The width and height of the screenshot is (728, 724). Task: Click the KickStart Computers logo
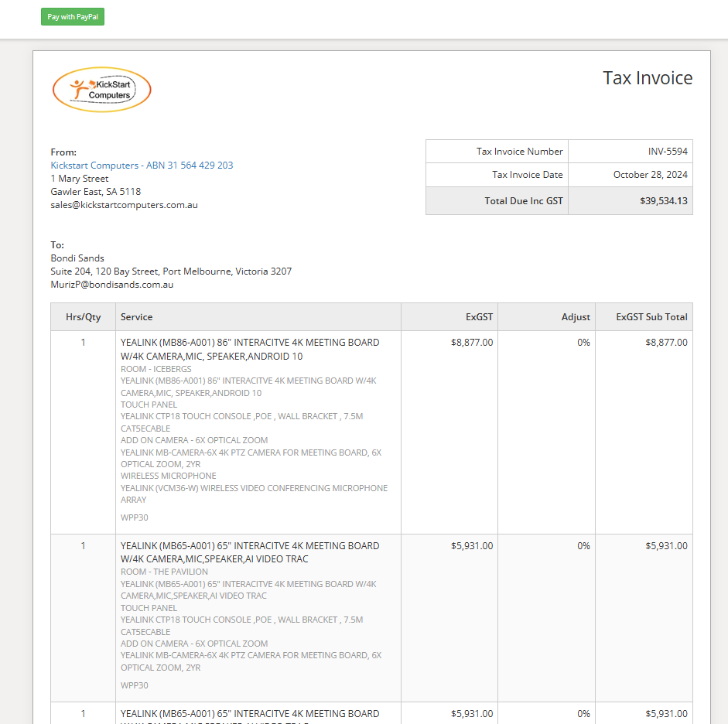click(x=101, y=90)
